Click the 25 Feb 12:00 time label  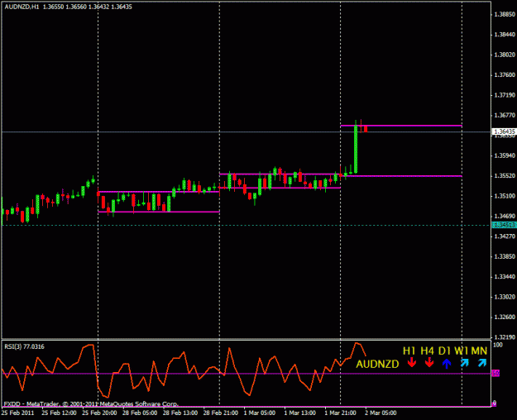(59, 413)
